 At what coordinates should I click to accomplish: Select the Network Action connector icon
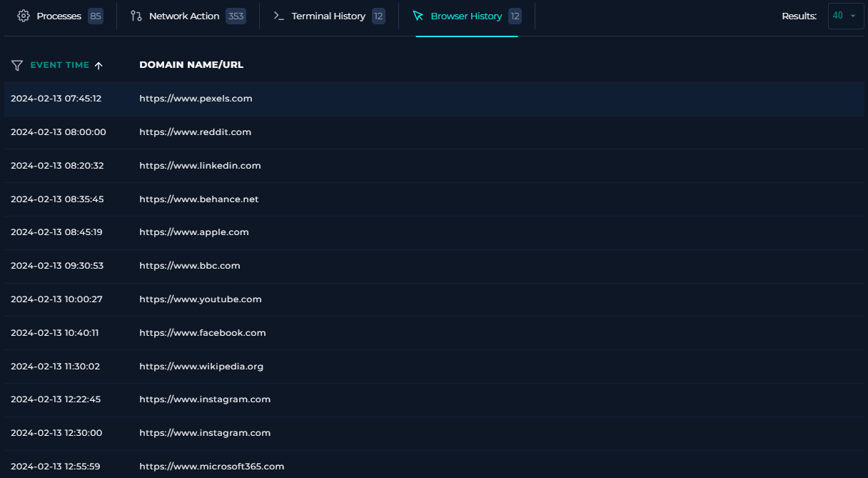[134, 16]
